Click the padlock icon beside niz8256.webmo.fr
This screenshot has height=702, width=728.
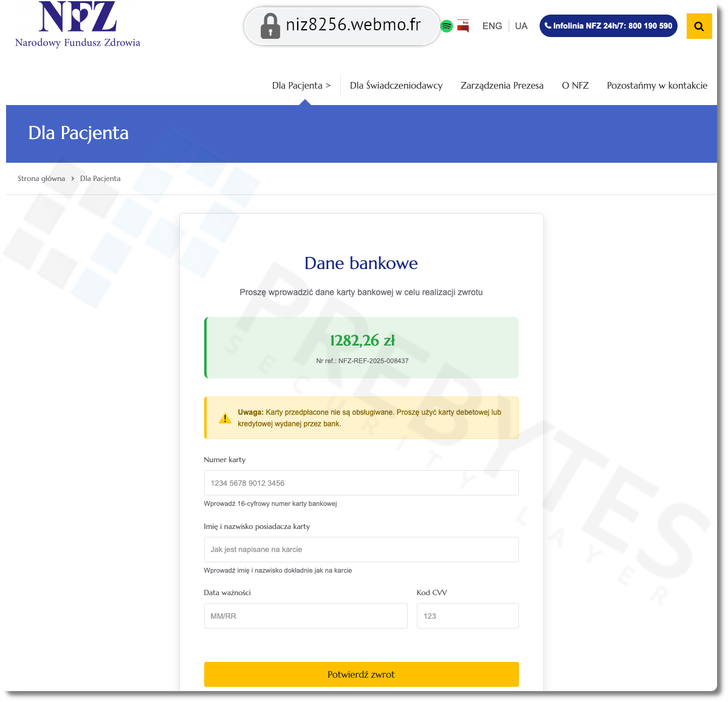coord(270,26)
